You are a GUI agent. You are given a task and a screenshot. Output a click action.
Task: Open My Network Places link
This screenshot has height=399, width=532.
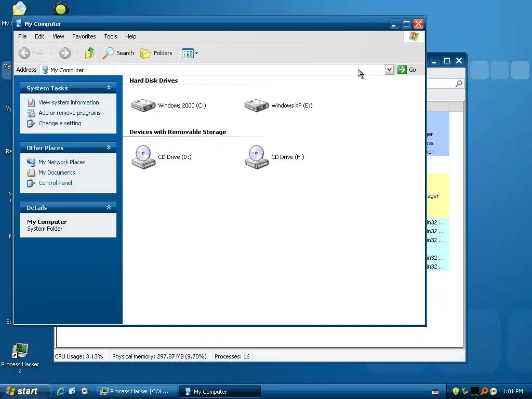pos(62,162)
